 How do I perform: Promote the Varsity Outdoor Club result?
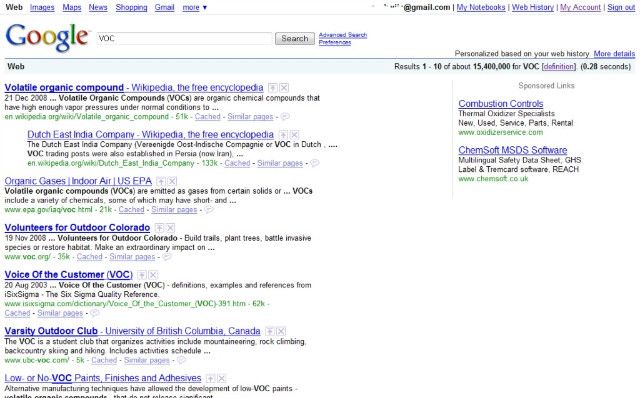(x=270, y=331)
